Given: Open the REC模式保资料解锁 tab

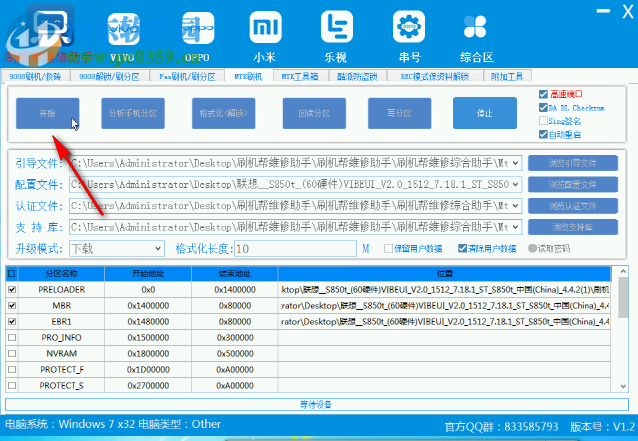Looking at the screenshot, I should (435, 76).
